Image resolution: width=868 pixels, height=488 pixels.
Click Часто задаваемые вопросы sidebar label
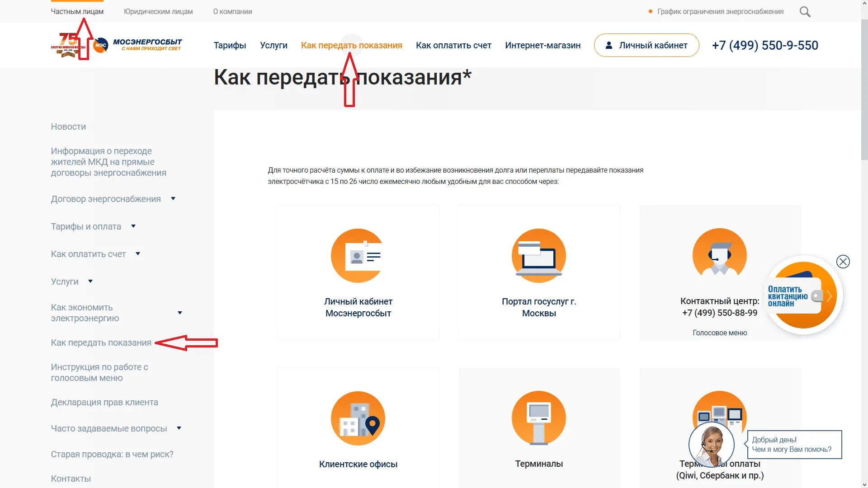pyautogui.click(x=109, y=428)
